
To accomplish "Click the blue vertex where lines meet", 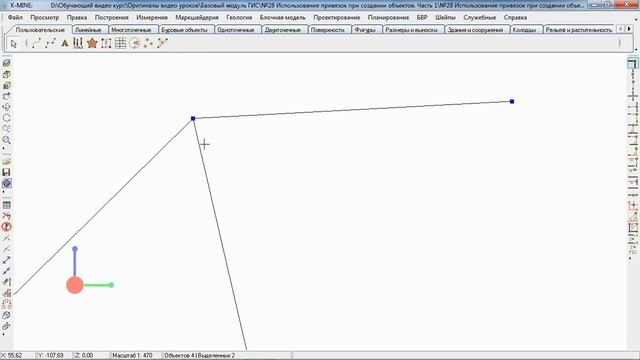I will click(x=193, y=119).
